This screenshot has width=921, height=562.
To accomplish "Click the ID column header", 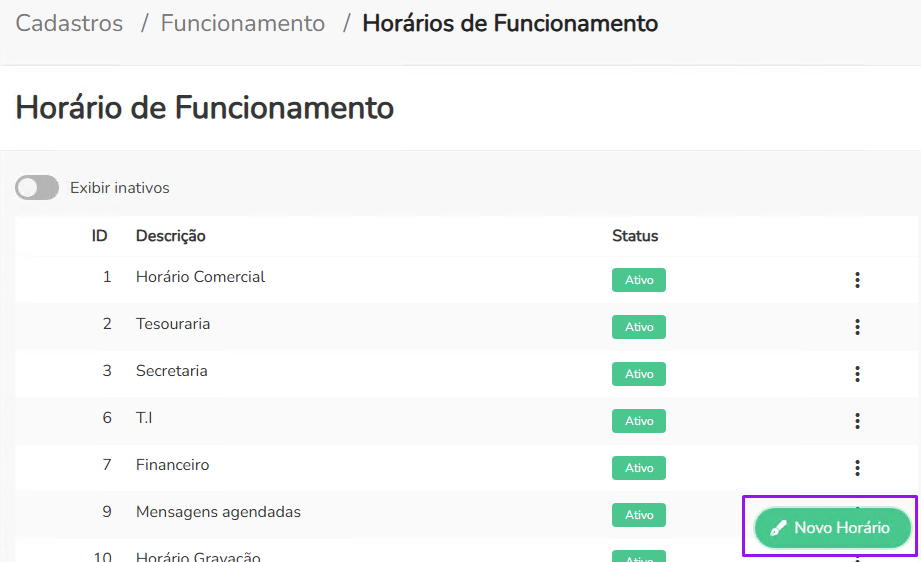I will [x=100, y=236].
